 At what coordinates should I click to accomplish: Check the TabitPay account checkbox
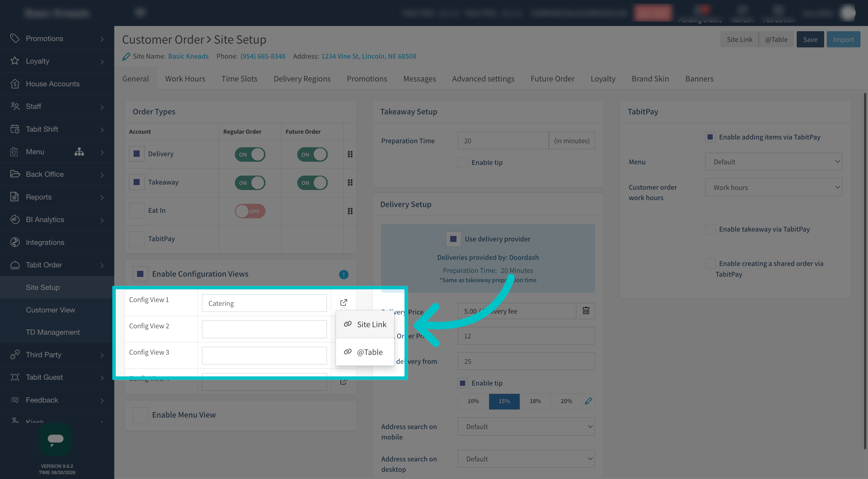pyautogui.click(x=136, y=239)
